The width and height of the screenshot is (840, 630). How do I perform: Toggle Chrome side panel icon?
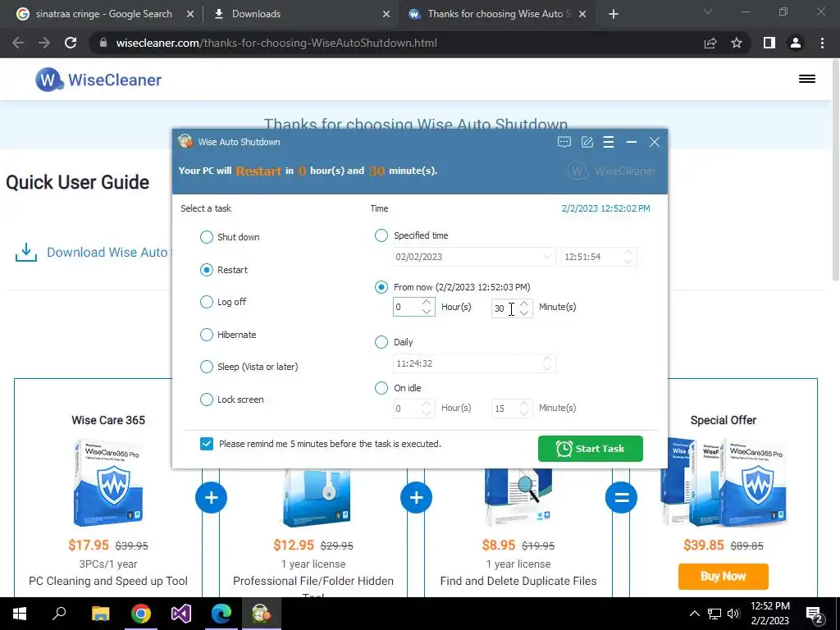tap(769, 43)
